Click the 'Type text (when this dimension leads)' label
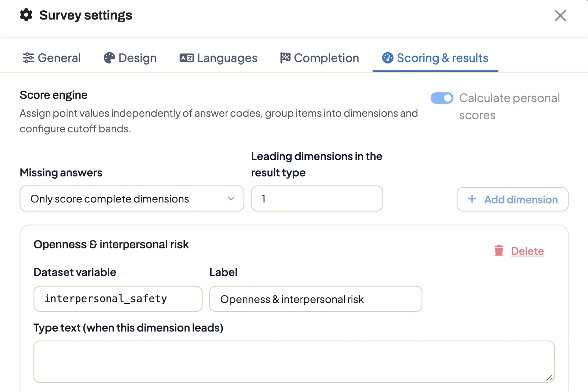 [128, 327]
